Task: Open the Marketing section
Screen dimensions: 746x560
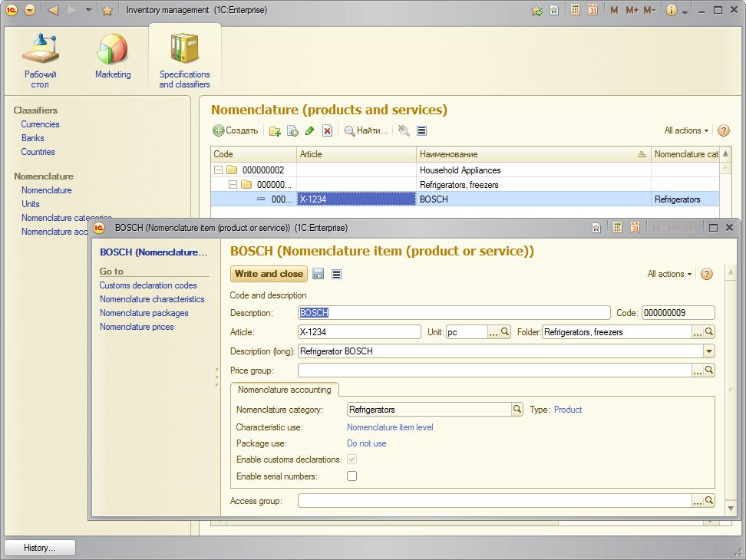Action: [113, 58]
